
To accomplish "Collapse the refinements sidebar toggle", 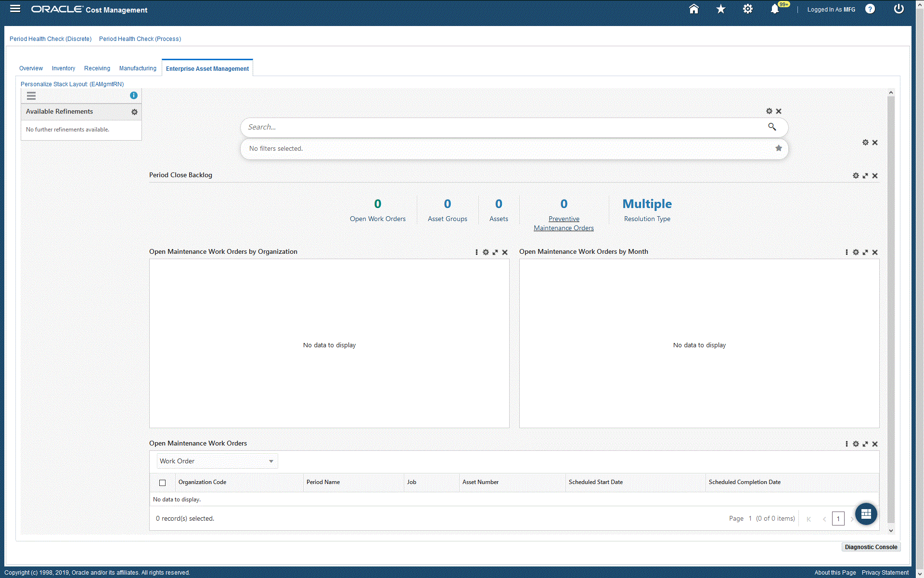I will (x=31, y=95).
